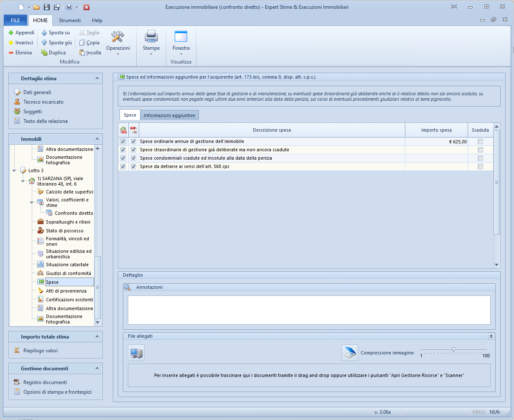The image size is (514, 420).
Task: Uncheck PDF-column checkbox for Spese straordinarie row
Action: coord(134,150)
